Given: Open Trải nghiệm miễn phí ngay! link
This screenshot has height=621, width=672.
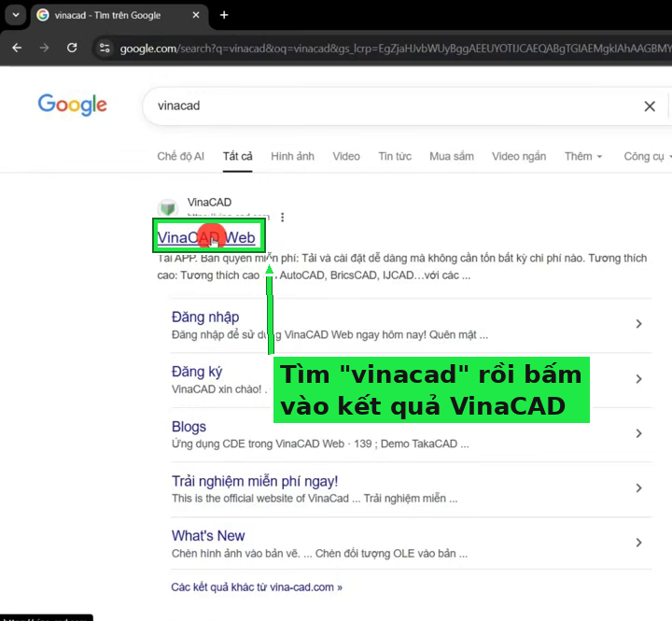Looking at the screenshot, I should [x=255, y=481].
